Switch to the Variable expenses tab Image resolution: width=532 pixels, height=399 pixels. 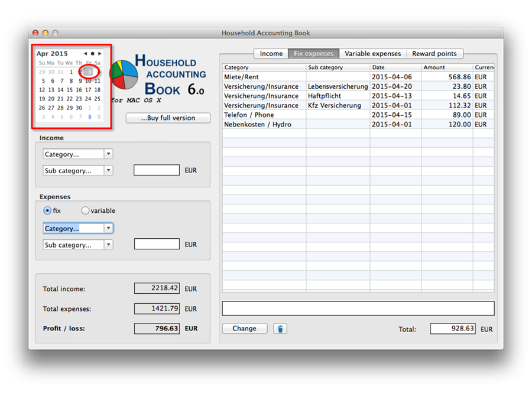click(x=372, y=54)
